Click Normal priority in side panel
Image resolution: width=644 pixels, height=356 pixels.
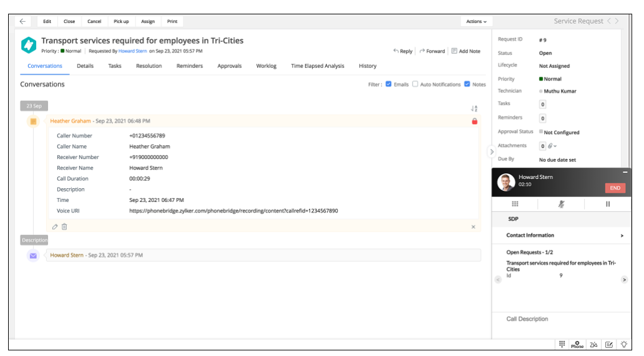point(550,79)
